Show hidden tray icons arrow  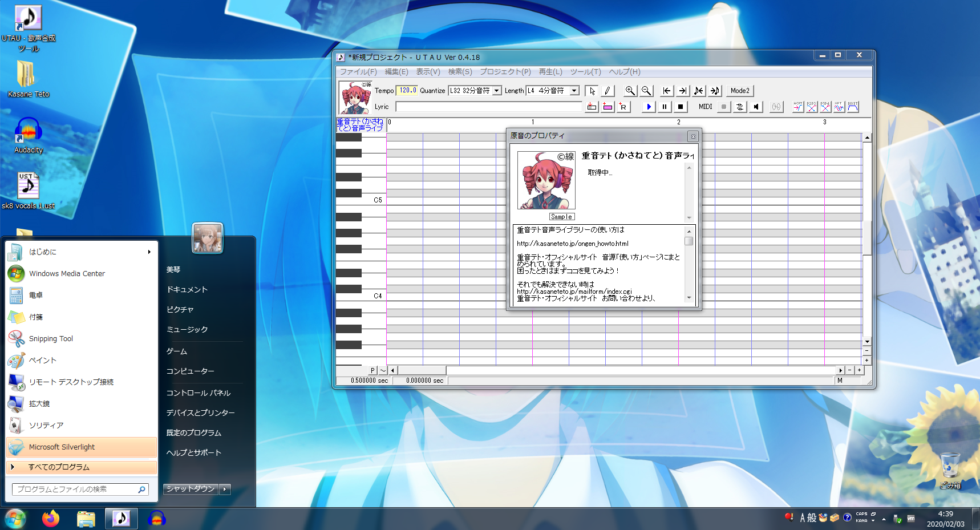click(x=884, y=519)
